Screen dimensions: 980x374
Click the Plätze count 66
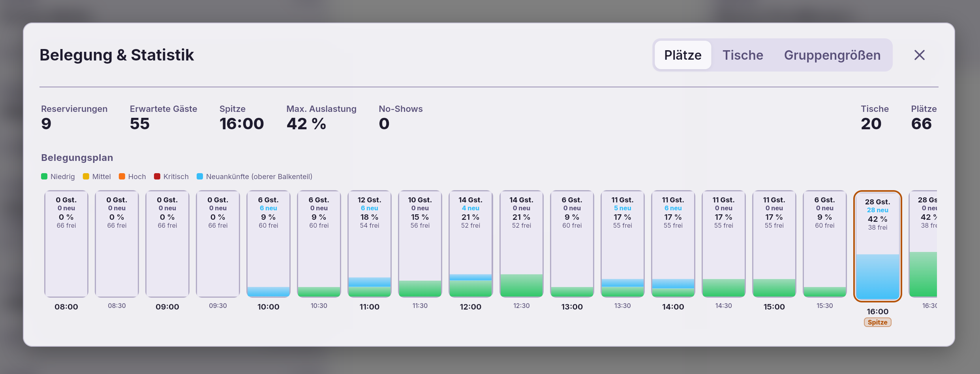coord(922,124)
